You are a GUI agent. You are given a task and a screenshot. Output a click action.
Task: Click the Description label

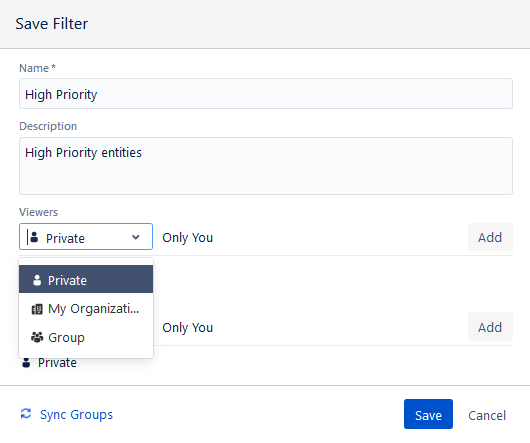(48, 126)
